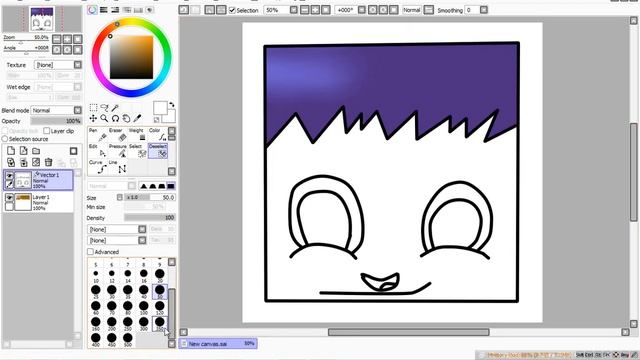
Task: Select the Weight tool
Action: [x=137, y=135]
